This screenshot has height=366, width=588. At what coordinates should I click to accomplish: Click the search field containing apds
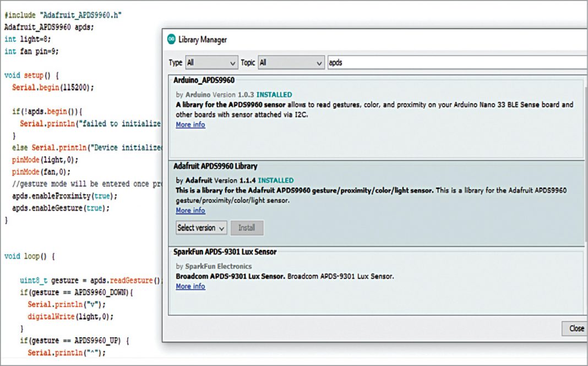click(456, 63)
